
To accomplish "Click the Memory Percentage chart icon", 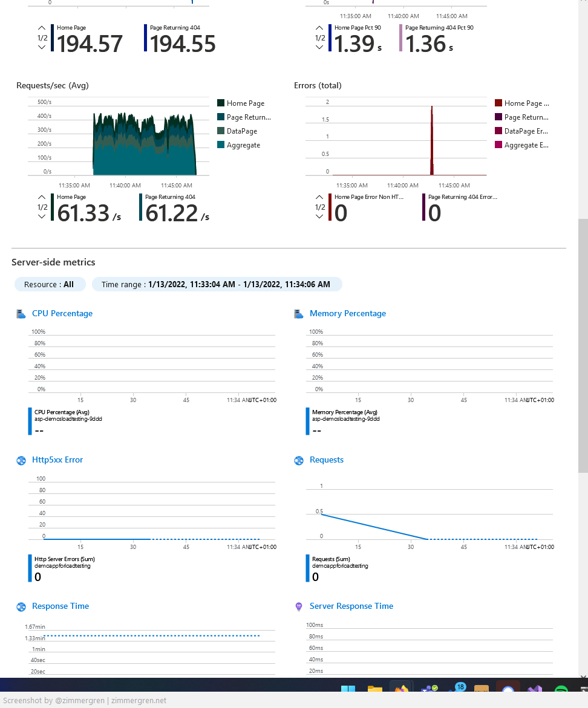I will pos(298,314).
